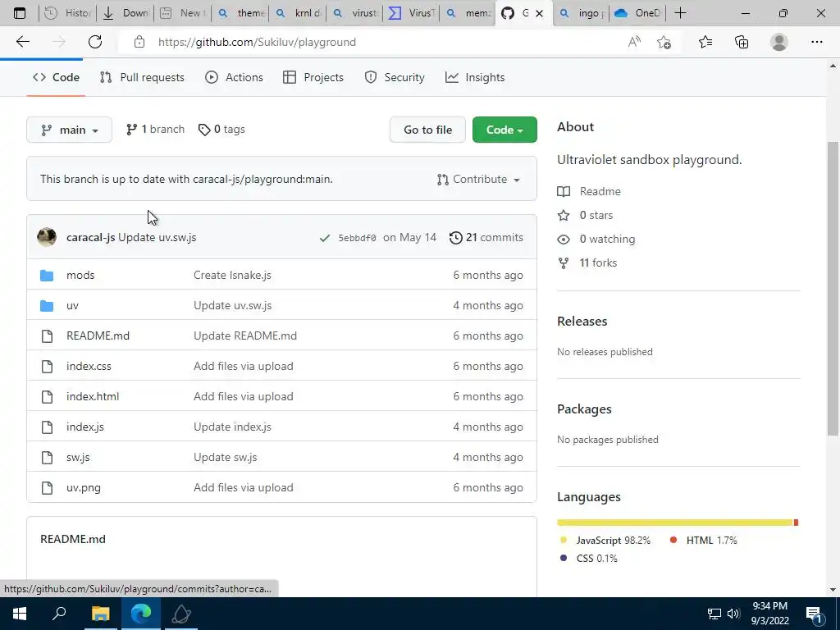
Task: Open the README.md file
Action: coord(98,336)
